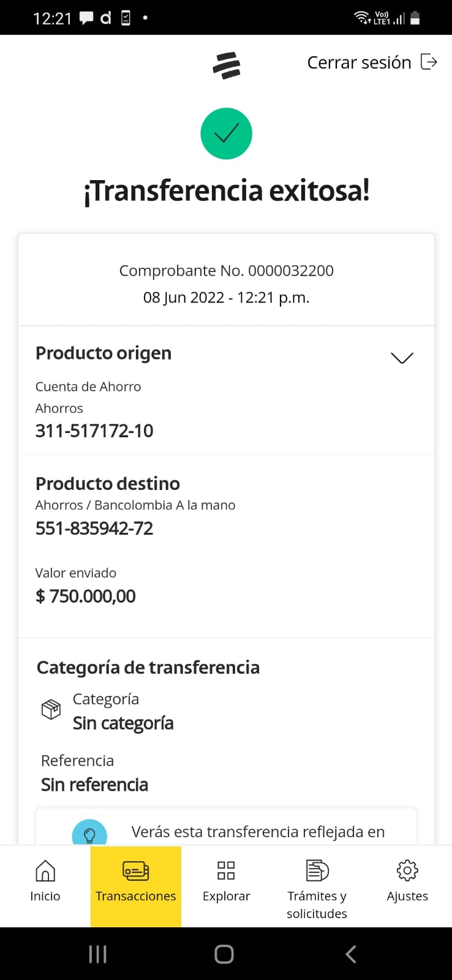Expand the Producto origen chevron

pyautogui.click(x=402, y=358)
